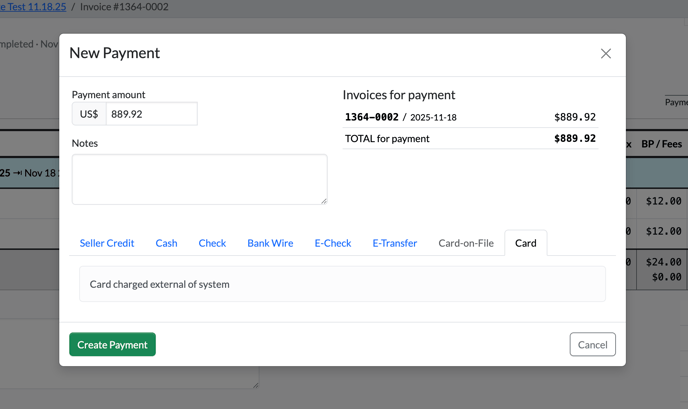Open the Card-on-File tab
Image resolution: width=688 pixels, height=409 pixels.
[466, 243]
